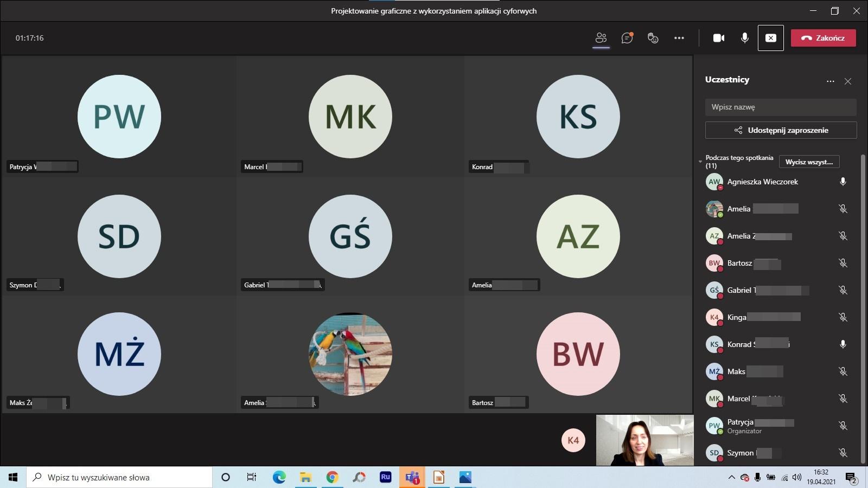Click muted mic icon beside Maks
Screen dimensions: 868x488
pyautogui.click(x=843, y=371)
